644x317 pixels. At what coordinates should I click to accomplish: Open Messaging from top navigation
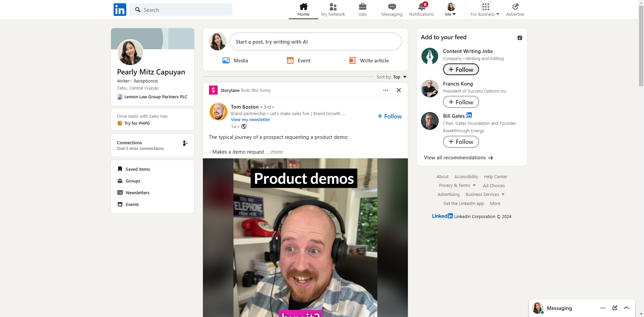coord(392,10)
